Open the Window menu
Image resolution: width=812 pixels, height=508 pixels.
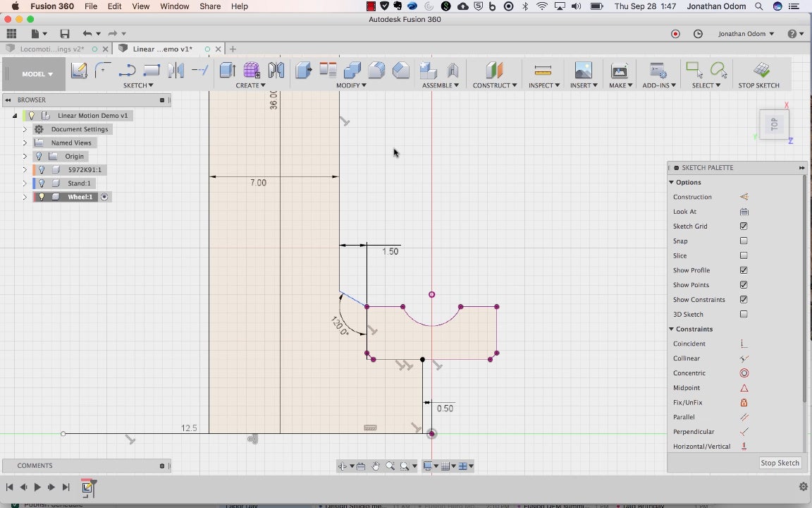point(175,6)
